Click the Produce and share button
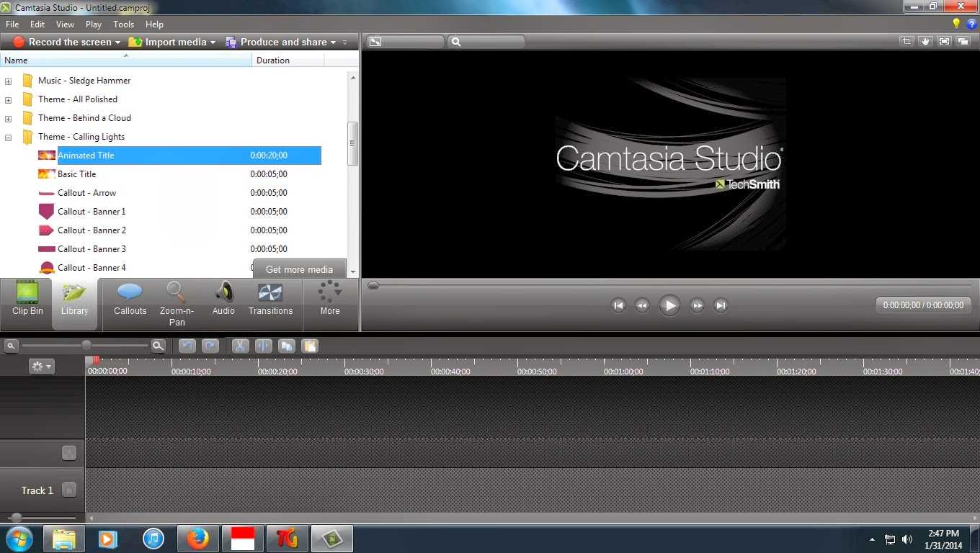Image resolution: width=980 pixels, height=553 pixels. tap(276, 42)
